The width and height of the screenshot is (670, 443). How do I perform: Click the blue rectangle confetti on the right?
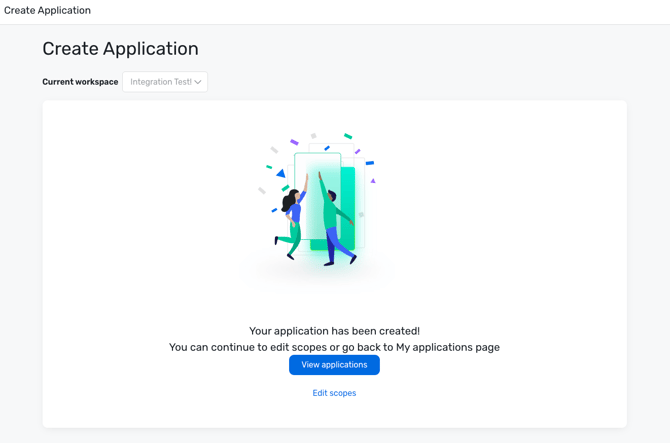370,163
